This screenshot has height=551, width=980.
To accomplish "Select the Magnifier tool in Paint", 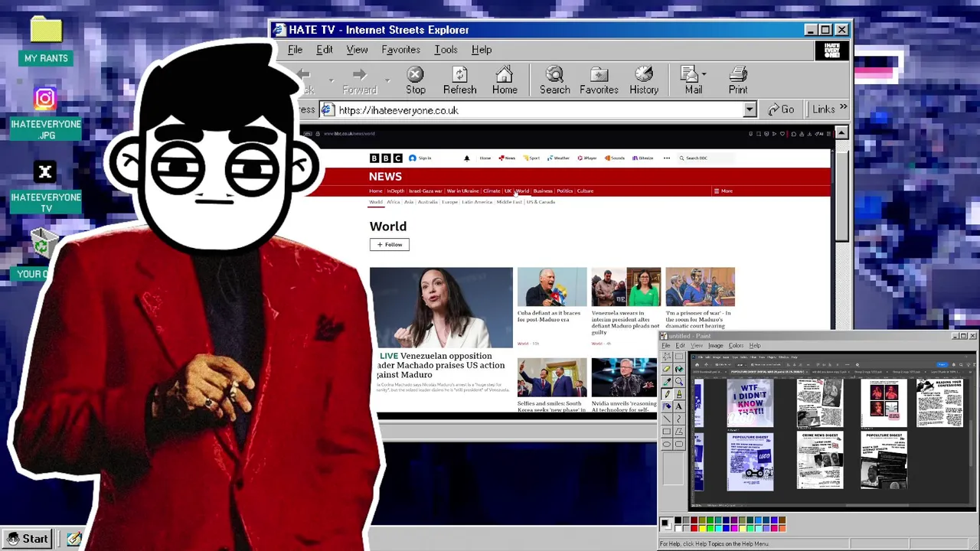I will point(679,381).
